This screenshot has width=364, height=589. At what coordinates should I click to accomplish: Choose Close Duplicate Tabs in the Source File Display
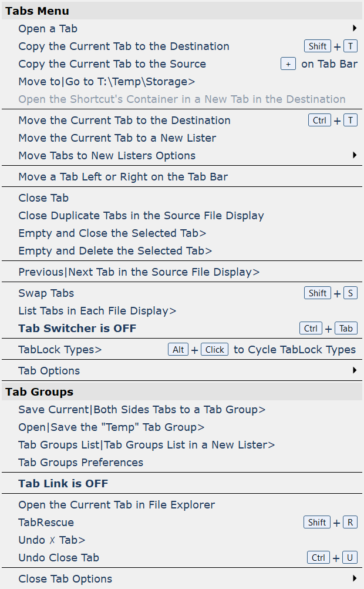click(141, 215)
